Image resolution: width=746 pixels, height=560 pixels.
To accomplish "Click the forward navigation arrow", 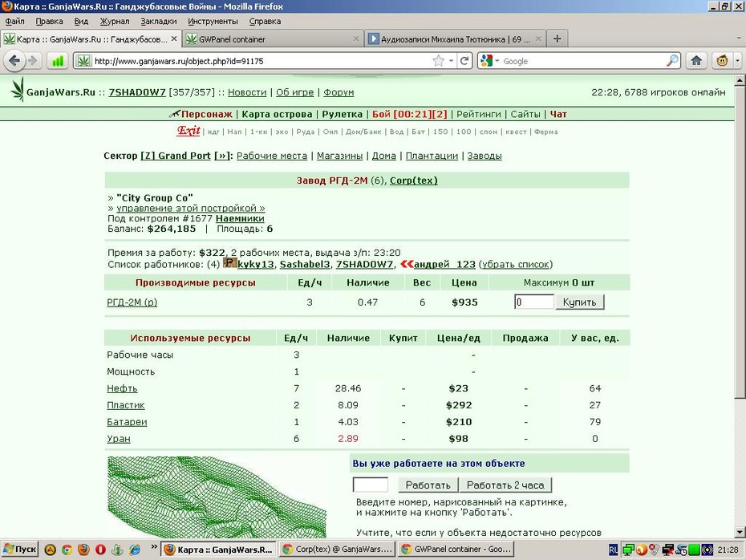I will coord(32,61).
